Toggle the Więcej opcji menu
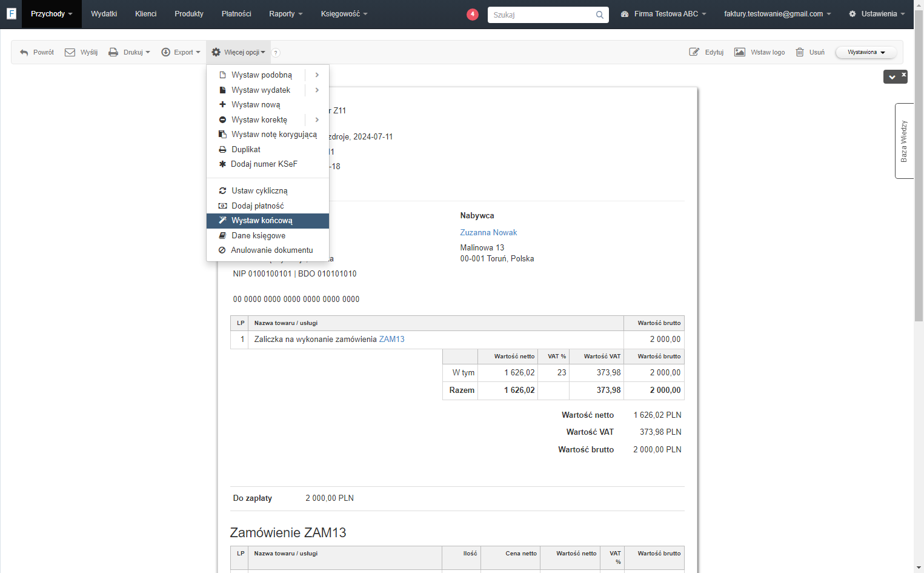 (x=238, y=52)
